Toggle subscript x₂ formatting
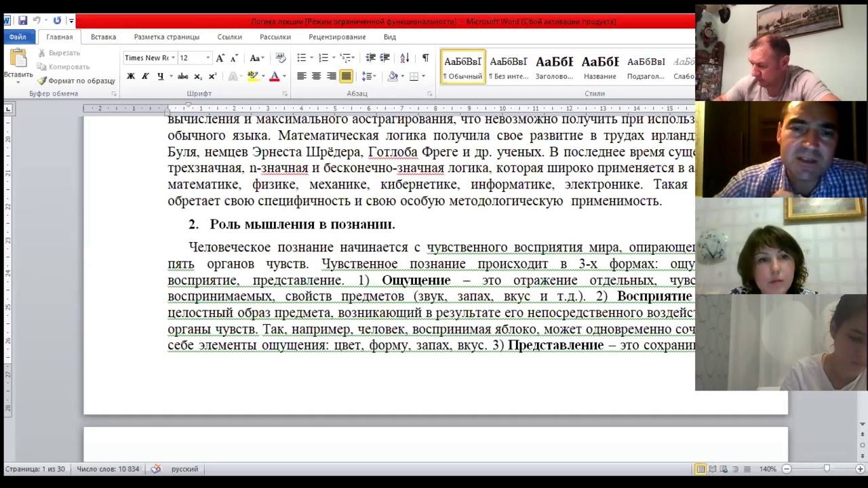 [198, 76]
